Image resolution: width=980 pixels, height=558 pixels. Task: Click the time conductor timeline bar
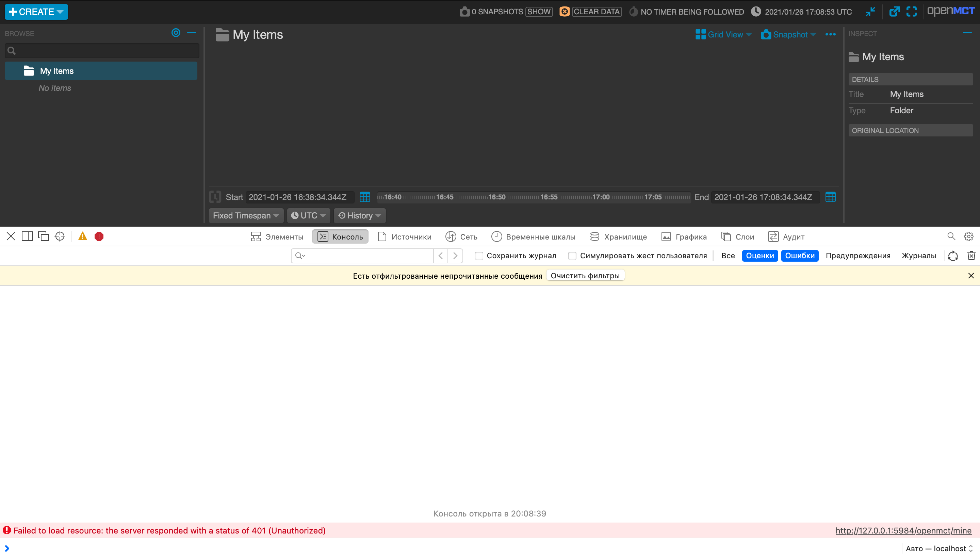click(x=533, y=197)
